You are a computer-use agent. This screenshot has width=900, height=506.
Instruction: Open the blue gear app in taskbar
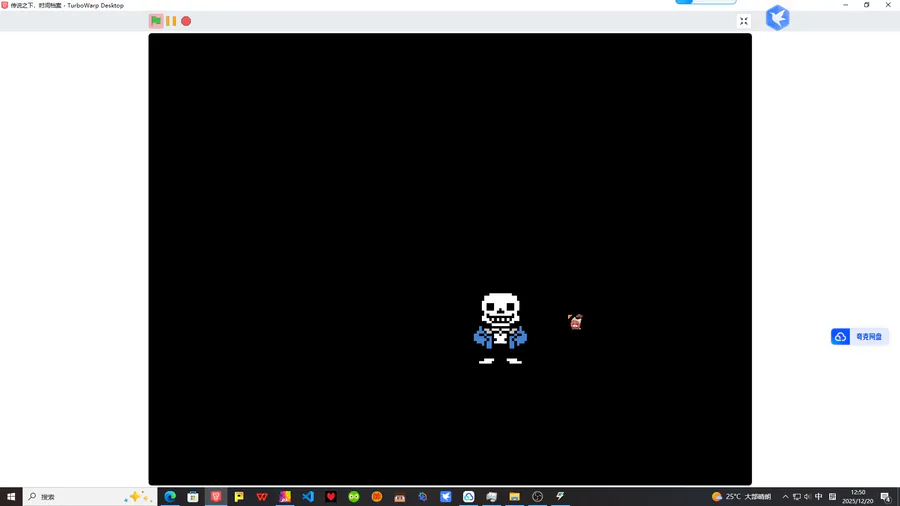[x=422, y=496]
